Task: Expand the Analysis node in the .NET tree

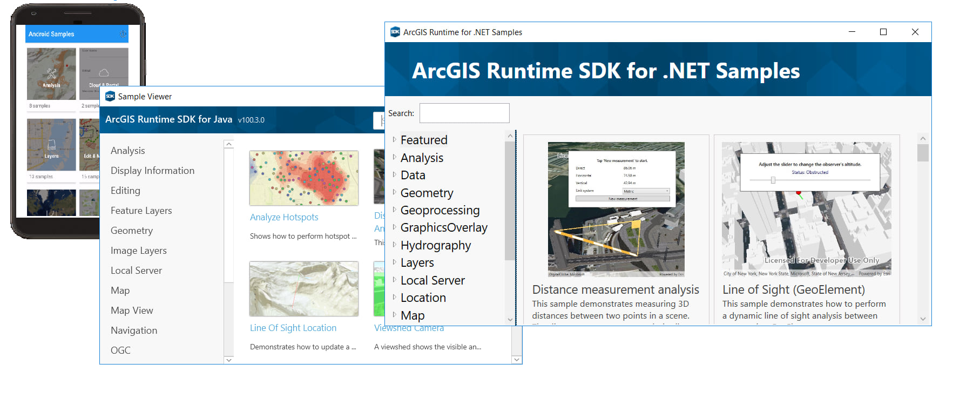Action: pos(394,157)
